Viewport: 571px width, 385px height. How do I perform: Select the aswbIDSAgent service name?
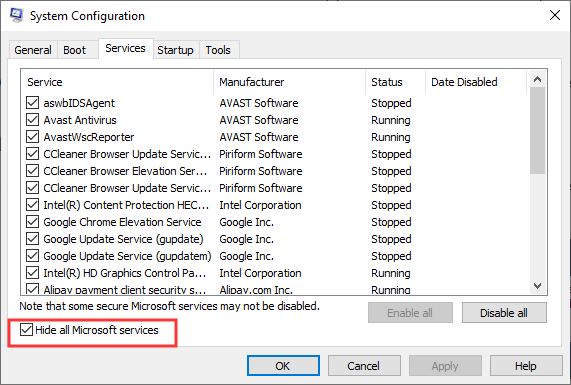pyautogui.click(x=79, y=103)
